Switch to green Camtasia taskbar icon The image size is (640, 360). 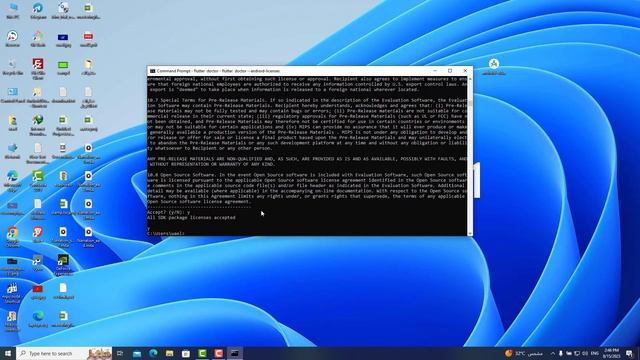point(202,353)
